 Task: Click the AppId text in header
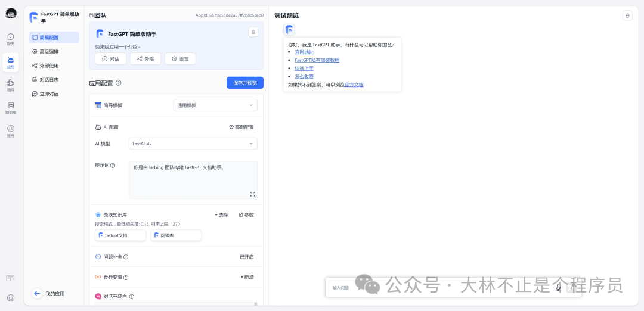point(229,15)
